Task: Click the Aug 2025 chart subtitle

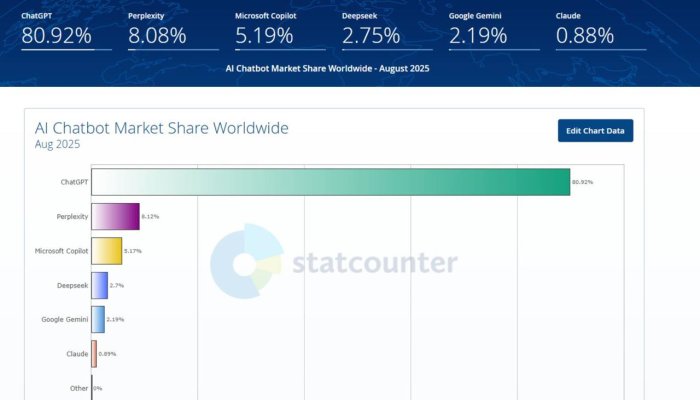Action: [57, 144]
